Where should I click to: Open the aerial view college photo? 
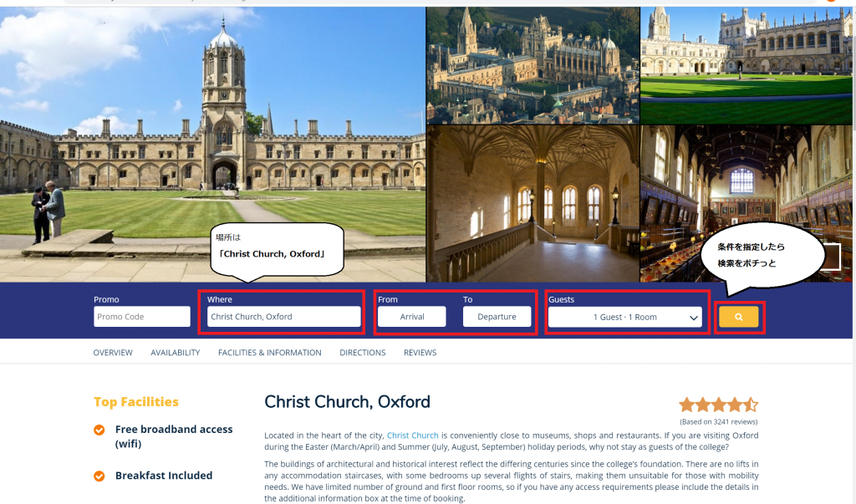[x=532, y=65]
